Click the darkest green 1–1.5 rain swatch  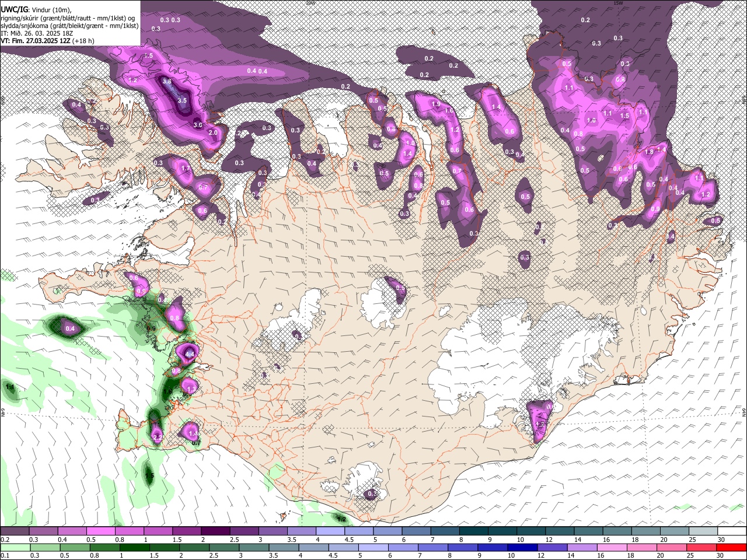[135, 547]
